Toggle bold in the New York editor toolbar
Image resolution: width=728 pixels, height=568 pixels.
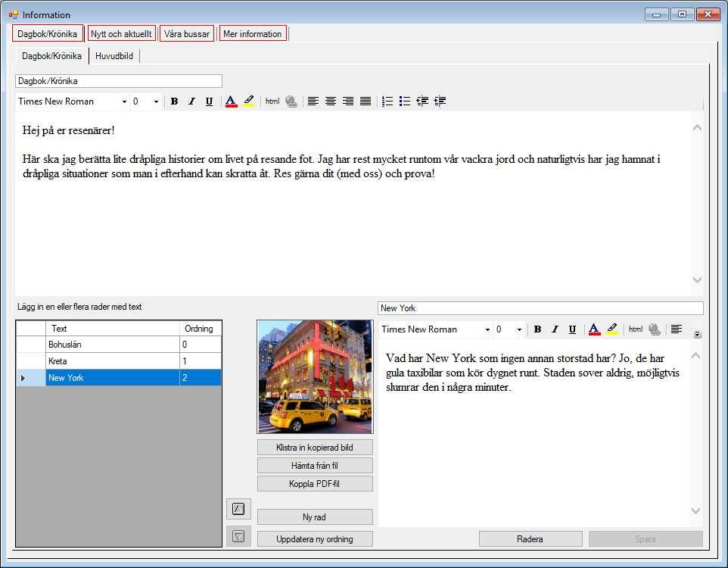point(537,329)
